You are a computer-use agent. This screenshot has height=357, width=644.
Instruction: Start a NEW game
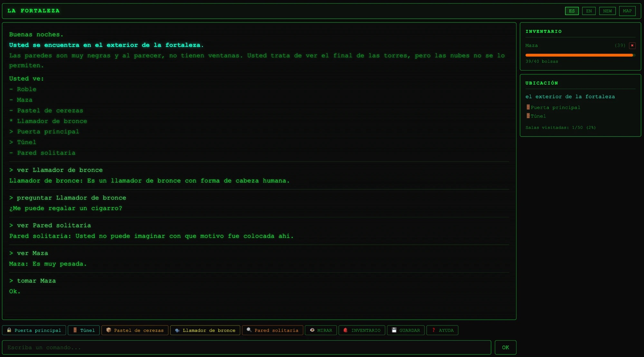click(x=607, y=11)
